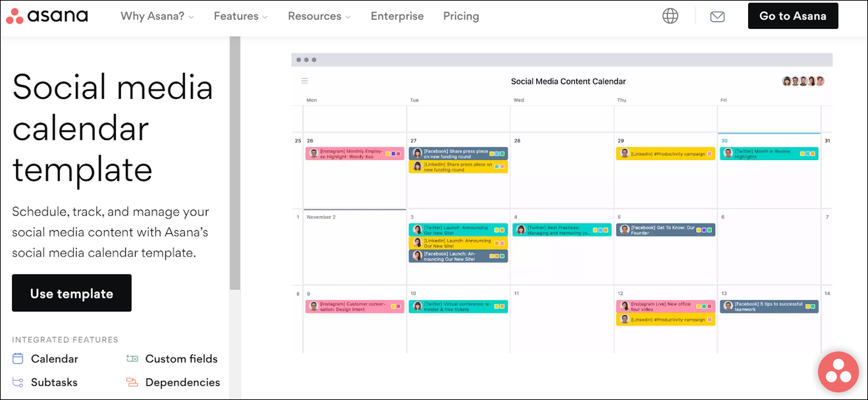The width and height of the screenshot is (868, 400).
Task: Open the language globe icon
Action: pos(670,16)
